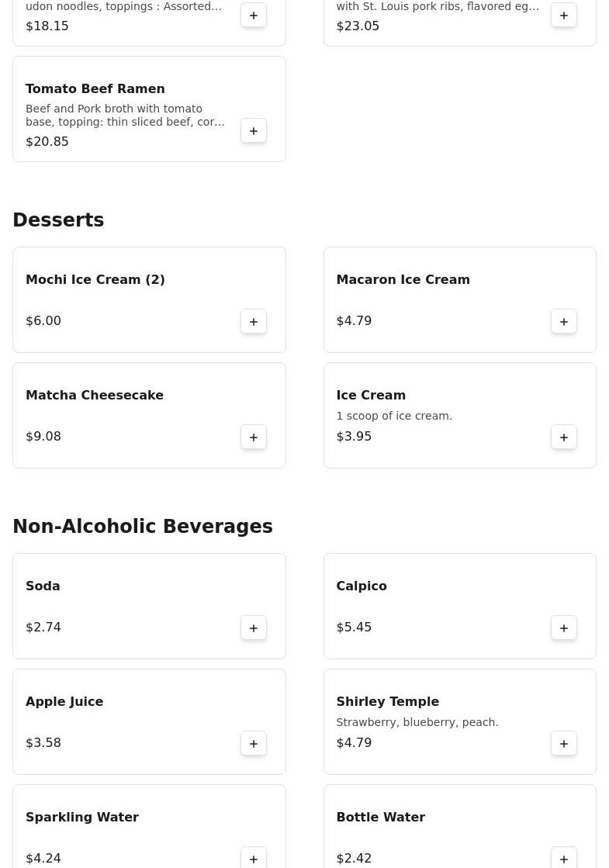Add Tomato Beef Ramen to cart
Viewport: 609px width, 868px height.
(254, 131)
